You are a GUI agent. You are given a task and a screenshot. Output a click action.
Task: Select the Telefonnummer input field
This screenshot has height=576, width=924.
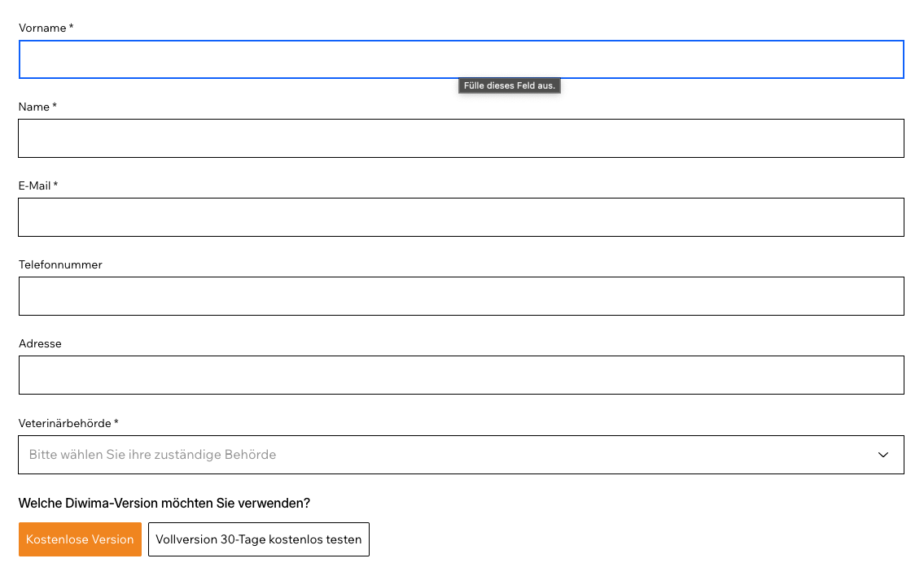pos(461,296)
